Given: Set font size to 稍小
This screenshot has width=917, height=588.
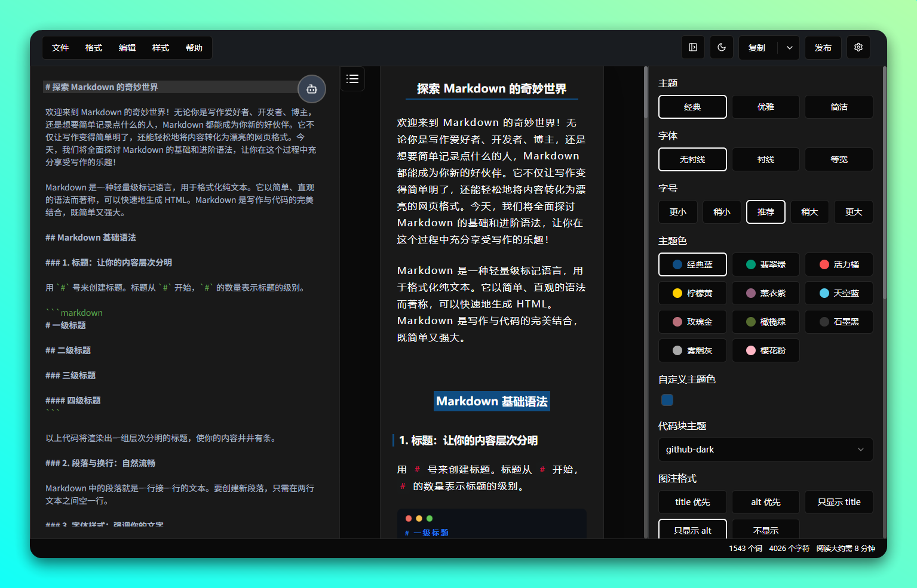Looking at the screenshot, I should tap(722, 212).
